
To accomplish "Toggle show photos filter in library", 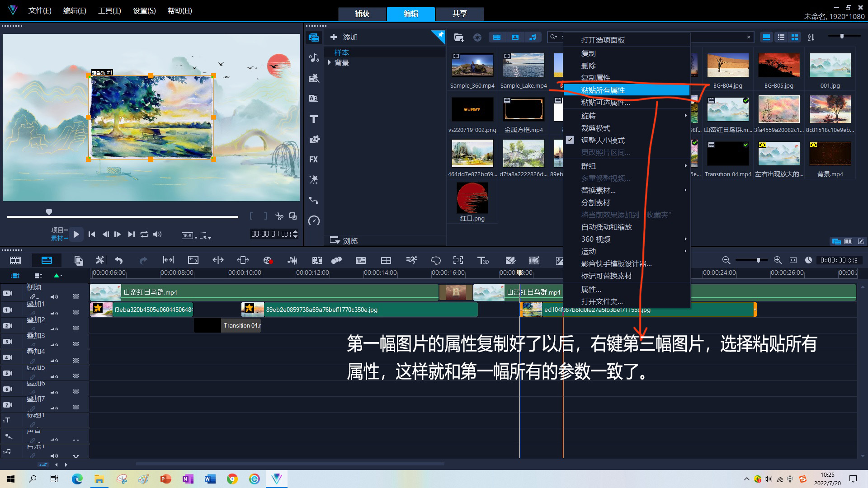I will tap(515, 38).
